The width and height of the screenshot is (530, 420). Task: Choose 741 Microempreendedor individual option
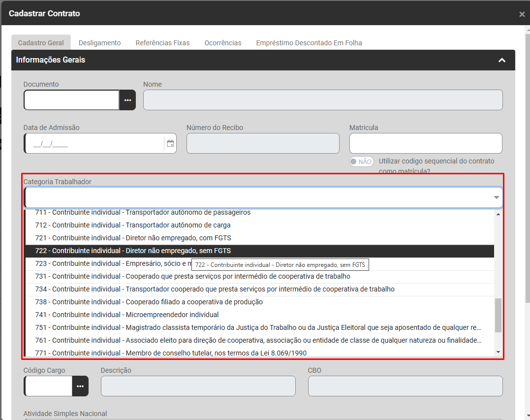click(x=127, y=315)
